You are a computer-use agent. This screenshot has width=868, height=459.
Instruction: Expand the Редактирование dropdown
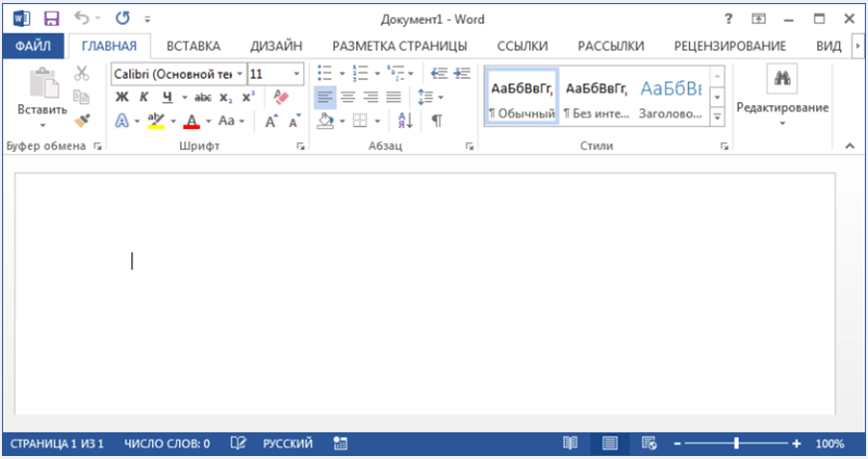[781, 107]
